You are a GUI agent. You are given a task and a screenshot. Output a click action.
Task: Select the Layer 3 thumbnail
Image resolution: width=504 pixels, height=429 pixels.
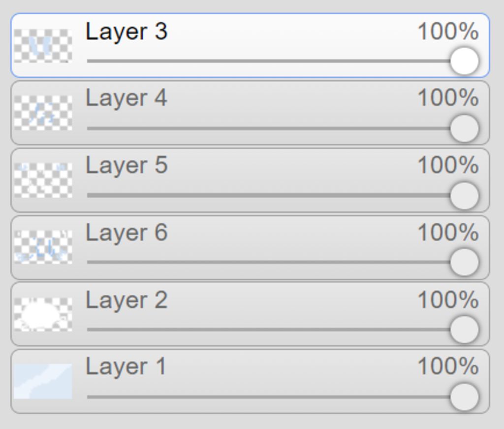pyautogui.click(x=43, y=46)
